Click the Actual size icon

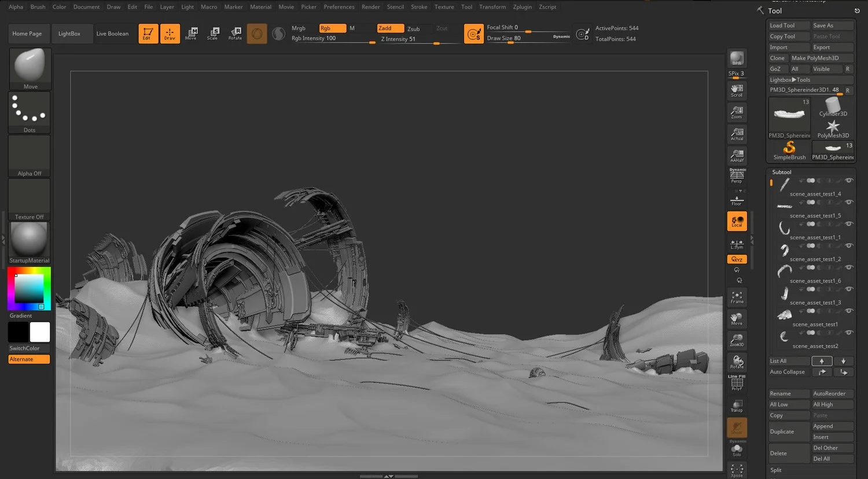pyautogui.click(x=736, y=133)
